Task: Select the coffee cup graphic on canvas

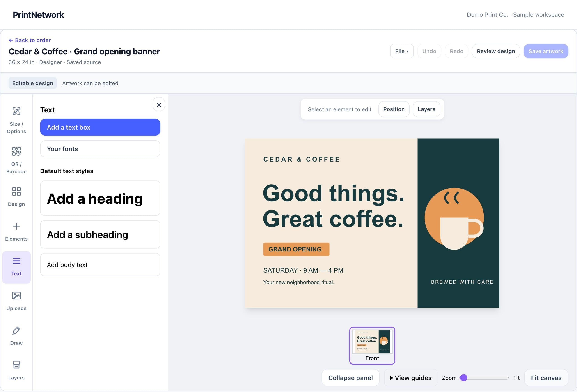Action: point(454,219)
